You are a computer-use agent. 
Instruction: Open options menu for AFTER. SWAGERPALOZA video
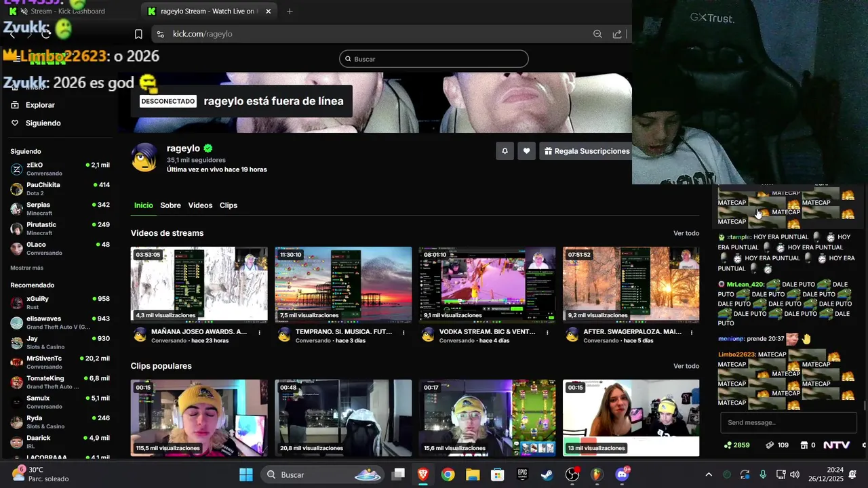point(692,333)
